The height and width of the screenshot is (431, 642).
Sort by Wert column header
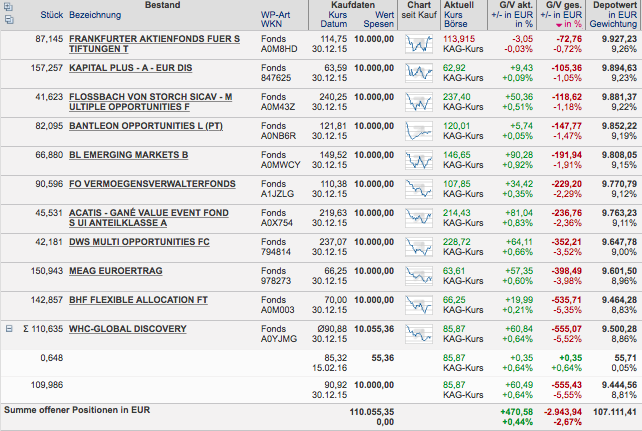tap(384, 15)
